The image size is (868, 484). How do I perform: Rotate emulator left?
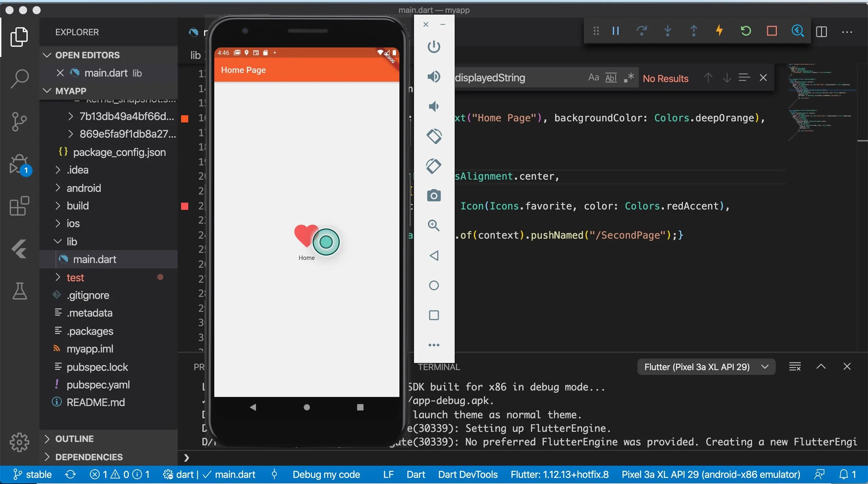click(434, 136)
